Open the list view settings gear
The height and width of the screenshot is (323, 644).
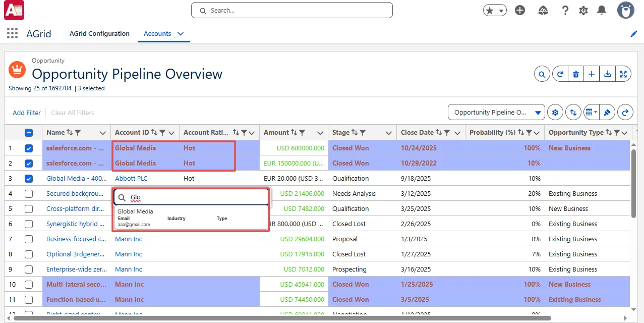click(555, 113)
